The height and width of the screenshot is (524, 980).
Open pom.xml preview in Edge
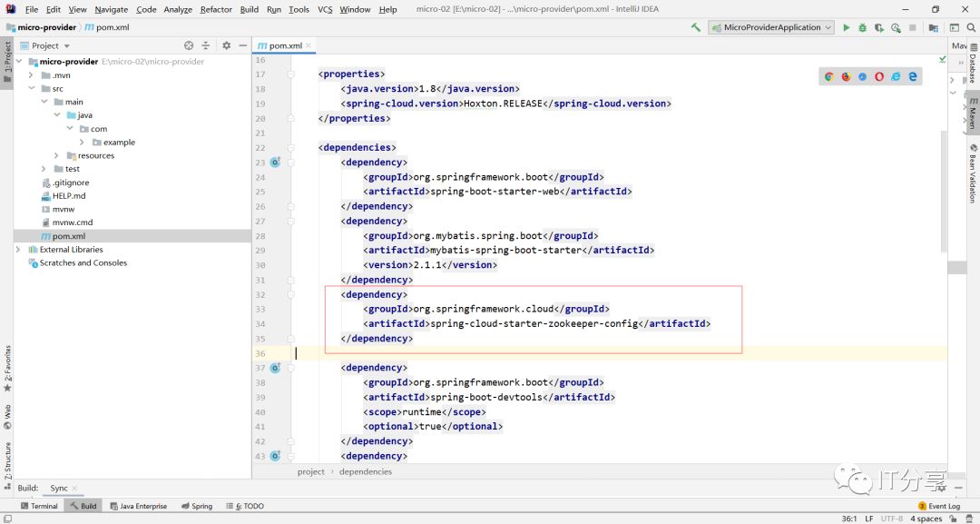913,77
